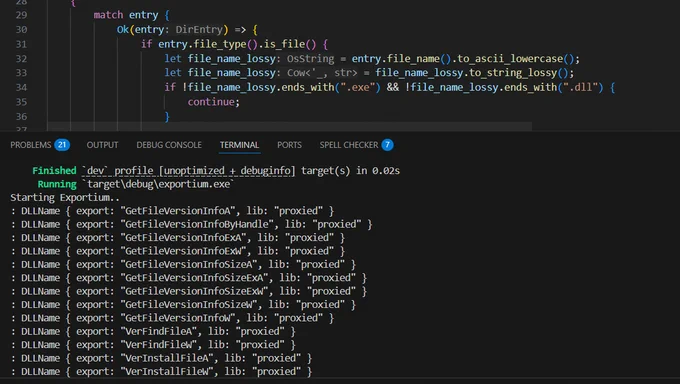680x384 pixels.
Task: Open the DEBUG CONSOLE tab
Action: [169, 145]
